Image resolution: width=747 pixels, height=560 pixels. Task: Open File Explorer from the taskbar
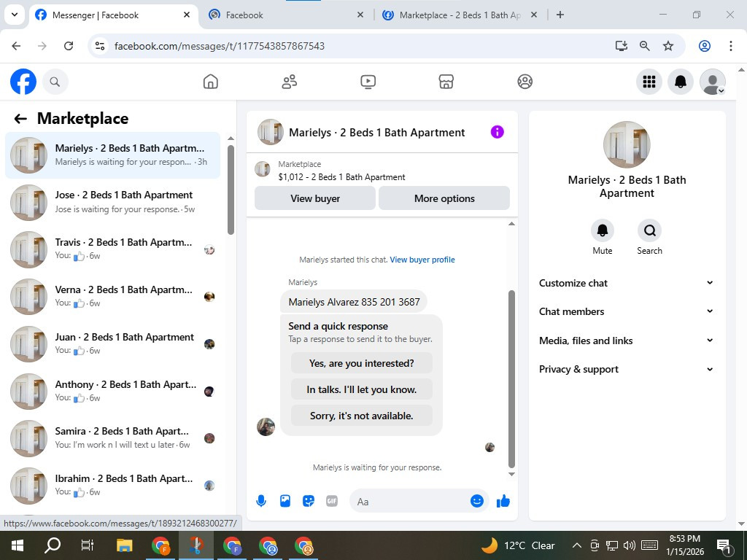coord(124,545)
